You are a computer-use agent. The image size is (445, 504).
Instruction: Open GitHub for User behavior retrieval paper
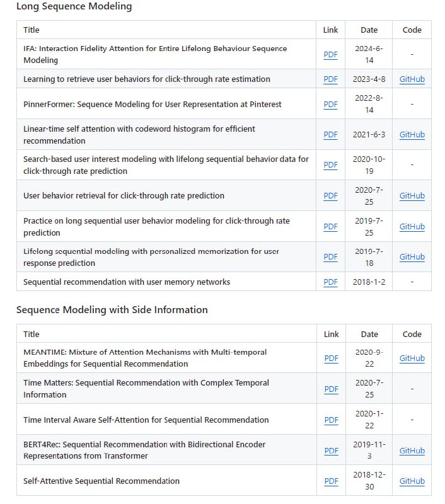[412, 196]
